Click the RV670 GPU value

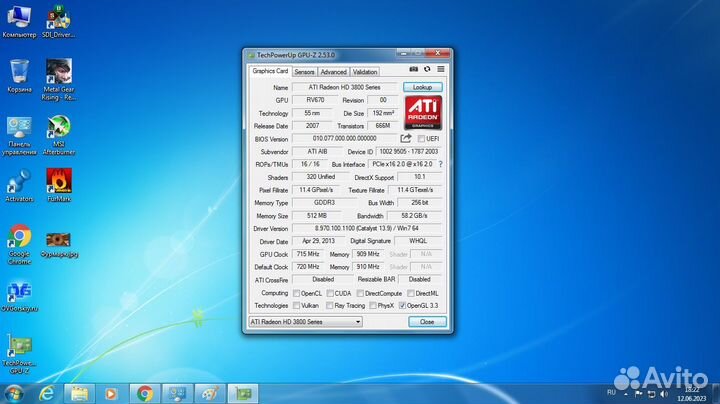(x=315, y=100)
